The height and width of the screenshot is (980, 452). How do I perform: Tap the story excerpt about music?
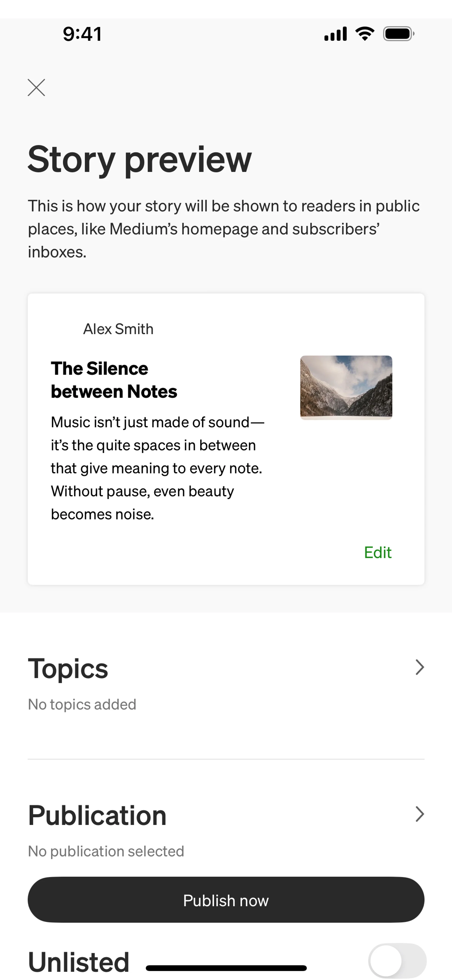157,468
